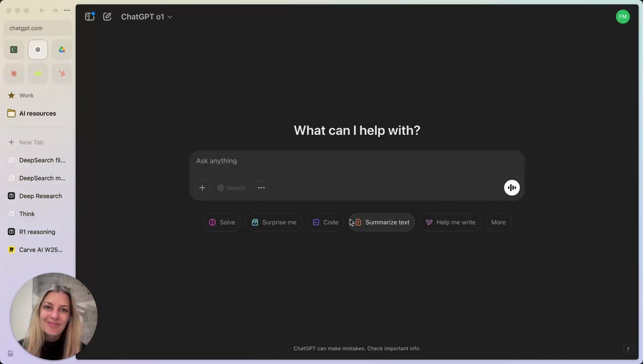Viewport: 643px width, 364px height.
Task: Click the What can I help with? heading
Action: click(x=357, y=131)
